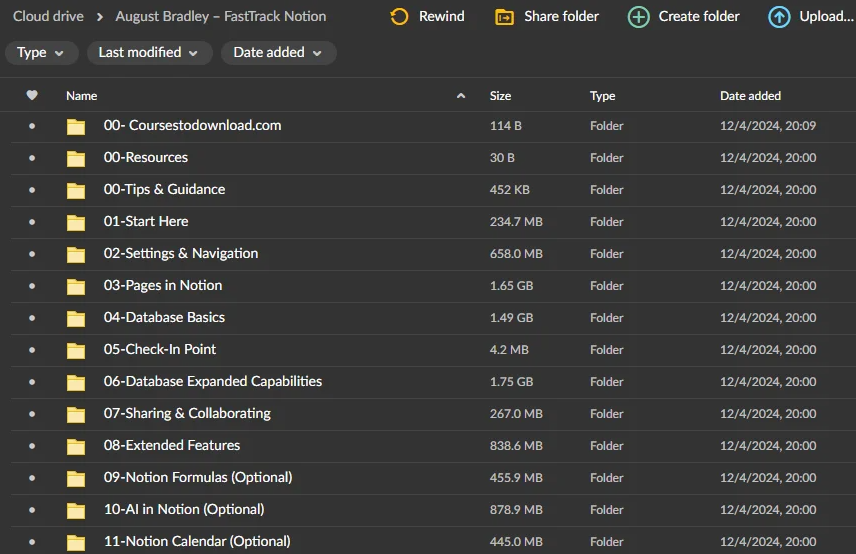856x554 pixels.
Task: Click the heart favorites column icon
Action: coord(32,96)
